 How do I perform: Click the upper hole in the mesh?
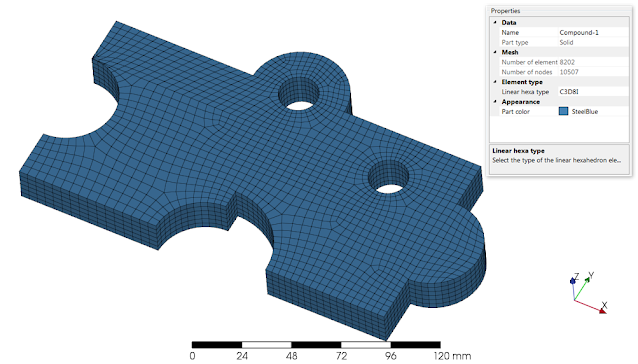click(x=299, y=94)
